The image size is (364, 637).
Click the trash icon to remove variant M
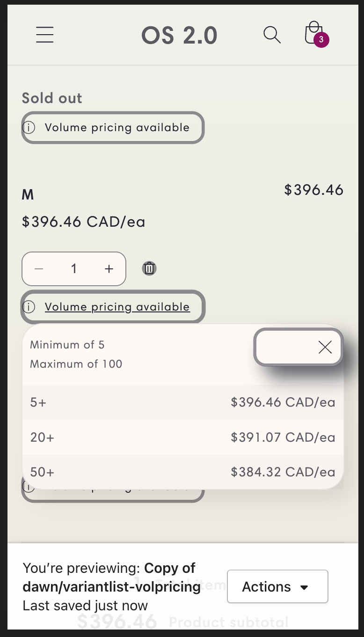click(149, 268)
